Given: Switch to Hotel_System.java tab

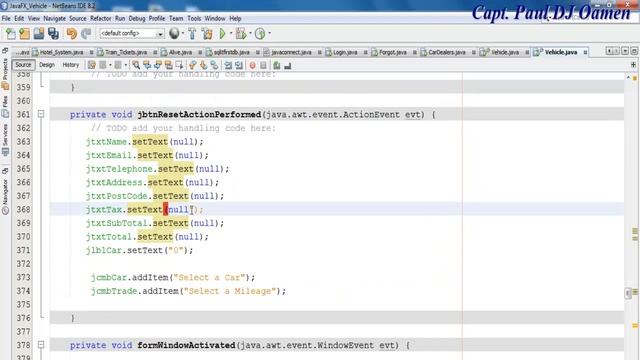Looking at the screenshot, I should [x=61, y=52].
